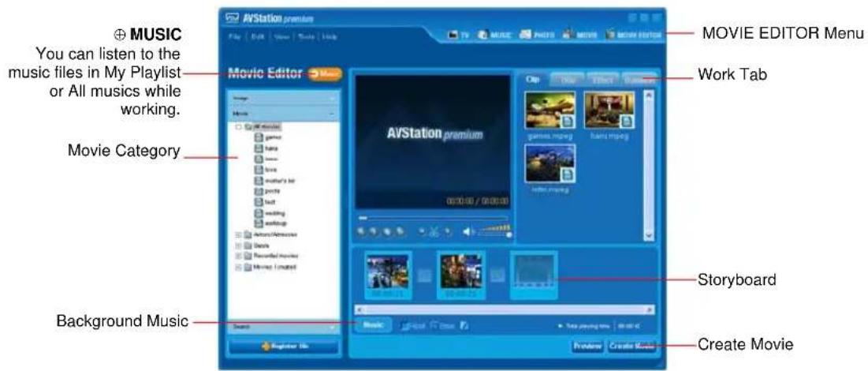This screenshot has height=371, width=868.
Task: Select the transition box after the second storyboard clip
Action: (497, 275)
